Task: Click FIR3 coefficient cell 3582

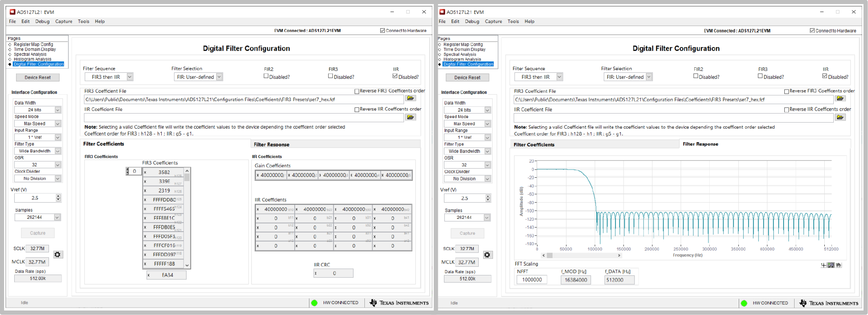Action: coord(164,172)
